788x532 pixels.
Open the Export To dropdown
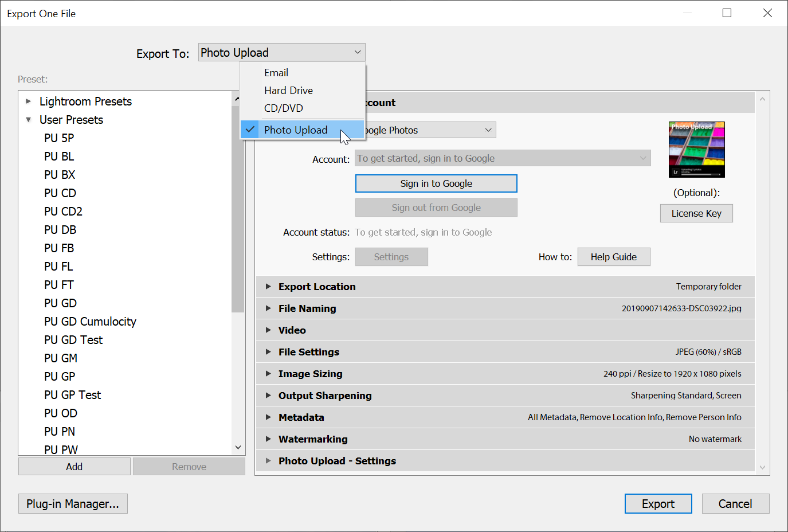point(281,53)
